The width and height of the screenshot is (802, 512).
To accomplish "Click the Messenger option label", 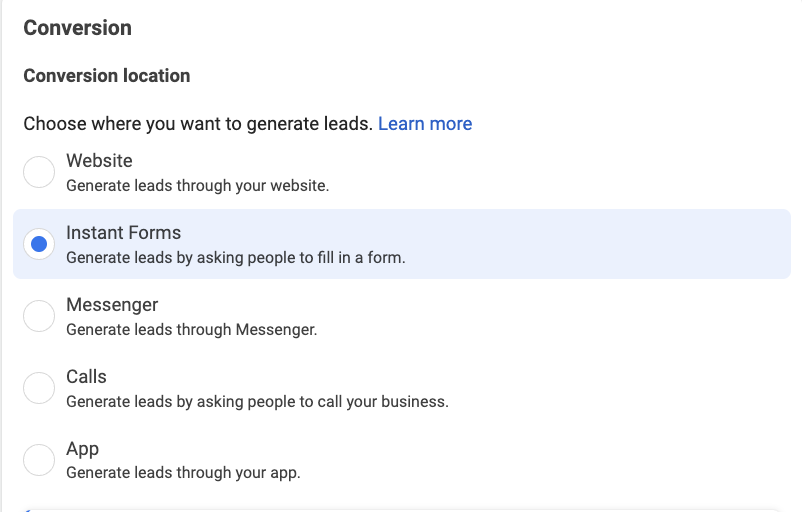I will (x=112, y=305).
